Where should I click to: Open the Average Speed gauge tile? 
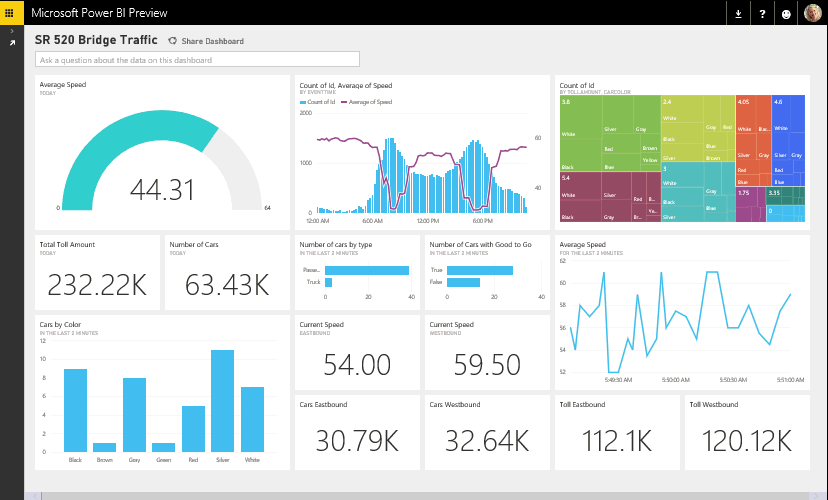tap(162, 152)
